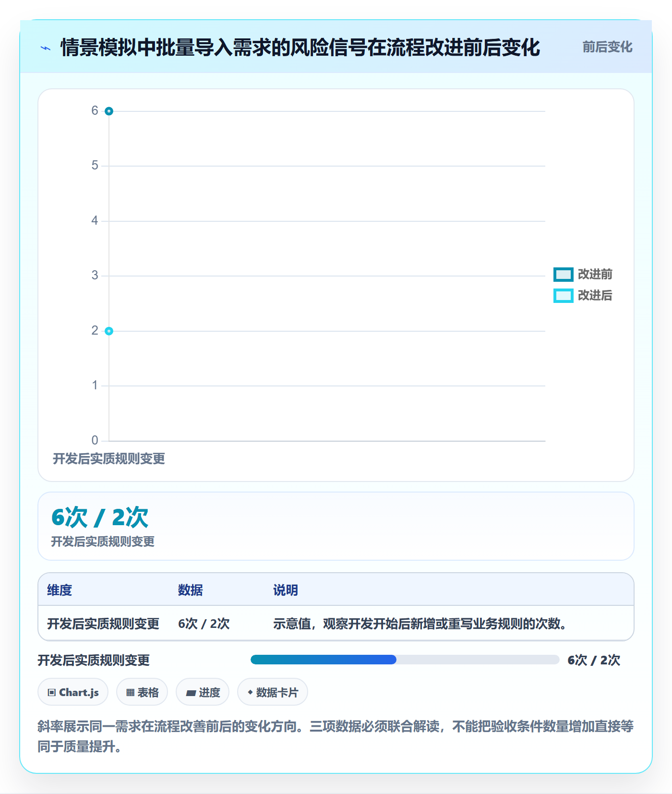Viewport: 672px width, 794px height.
Task: Click the 表格 chip
Action: pyautogui.click(x=142, y=692)
